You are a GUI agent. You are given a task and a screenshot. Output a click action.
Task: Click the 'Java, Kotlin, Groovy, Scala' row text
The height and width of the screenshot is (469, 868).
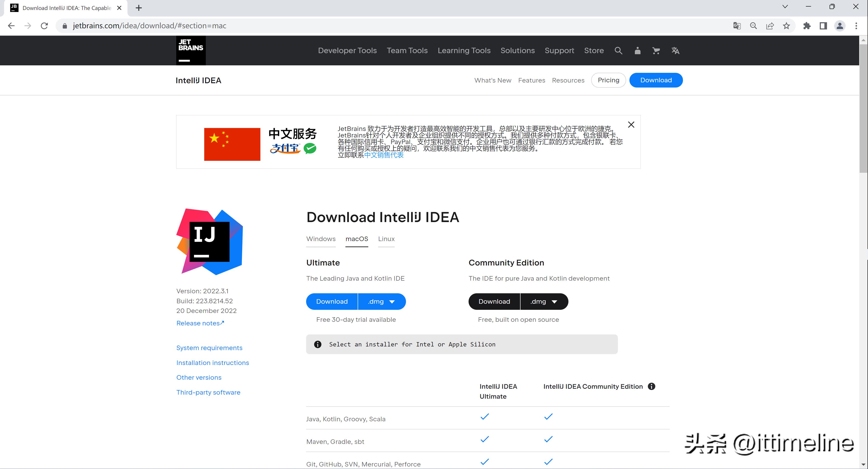pyautogui.click(x=346, y=419)
